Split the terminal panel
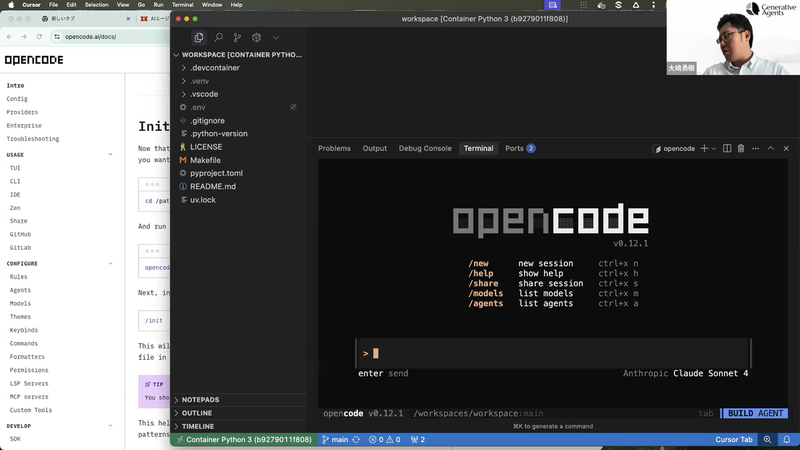Screen dimensions: 800x450 727,148
